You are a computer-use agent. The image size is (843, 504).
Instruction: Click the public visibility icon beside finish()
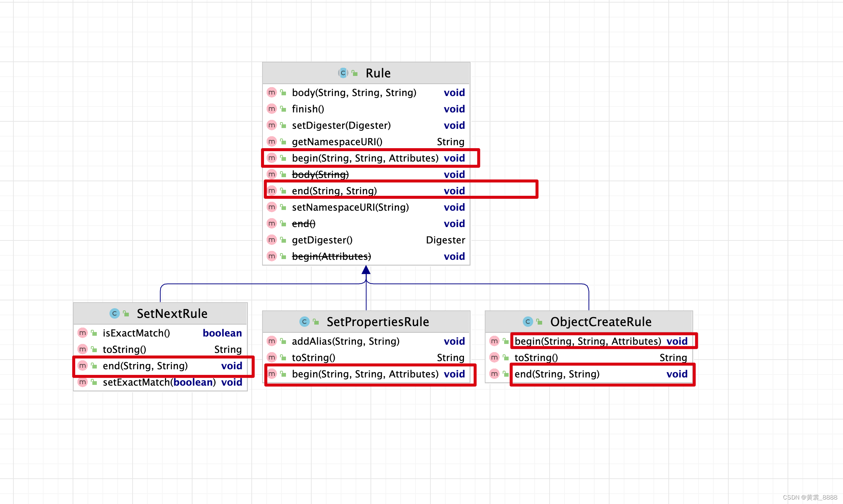click(283, 109)
